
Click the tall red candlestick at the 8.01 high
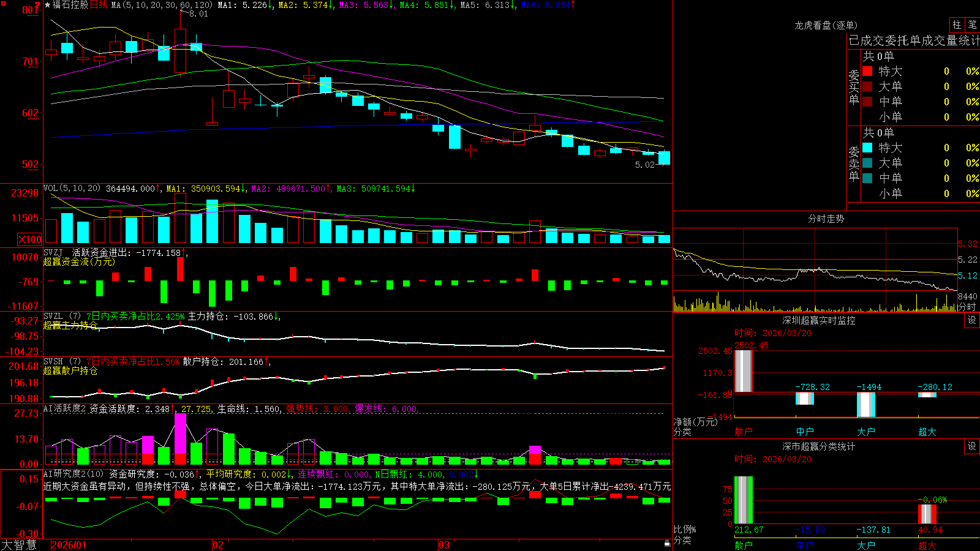[x=180, y=51]
